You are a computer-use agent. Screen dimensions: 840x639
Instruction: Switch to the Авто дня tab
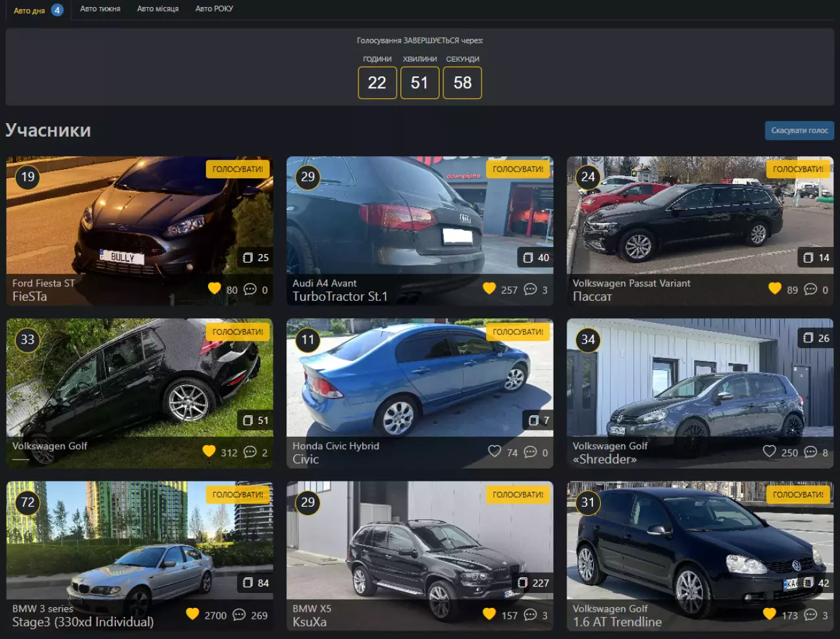(38, 10)
